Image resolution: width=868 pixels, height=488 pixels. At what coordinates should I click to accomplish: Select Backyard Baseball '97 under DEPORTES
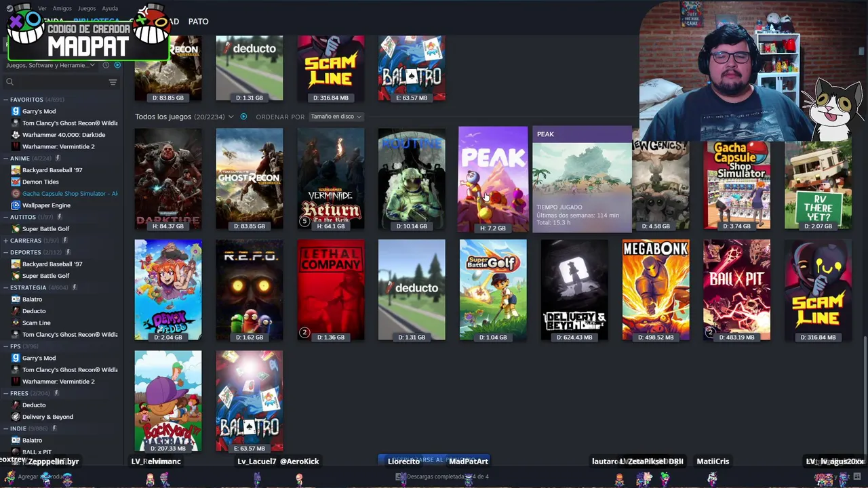(x=52, y=264)
